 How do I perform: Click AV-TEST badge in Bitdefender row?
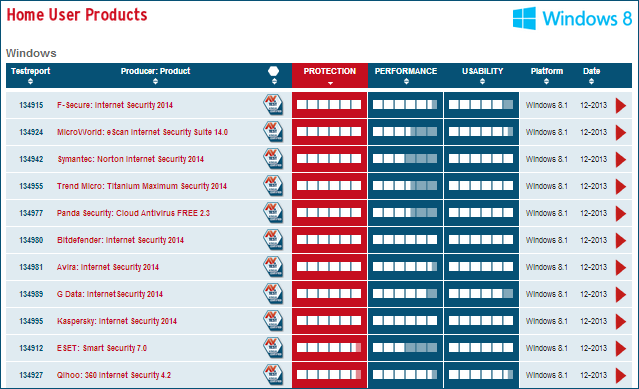pyautogui.click(x=273, y=240)
